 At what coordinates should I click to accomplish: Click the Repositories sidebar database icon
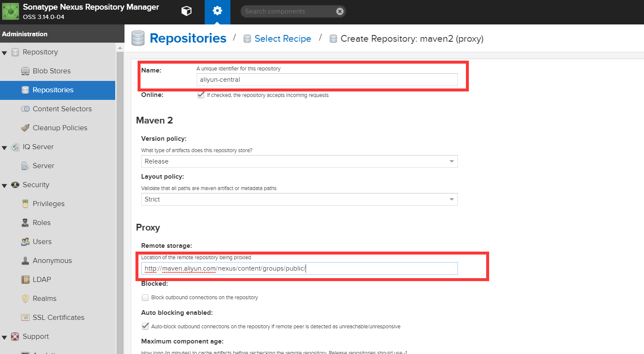click(25, 90)
